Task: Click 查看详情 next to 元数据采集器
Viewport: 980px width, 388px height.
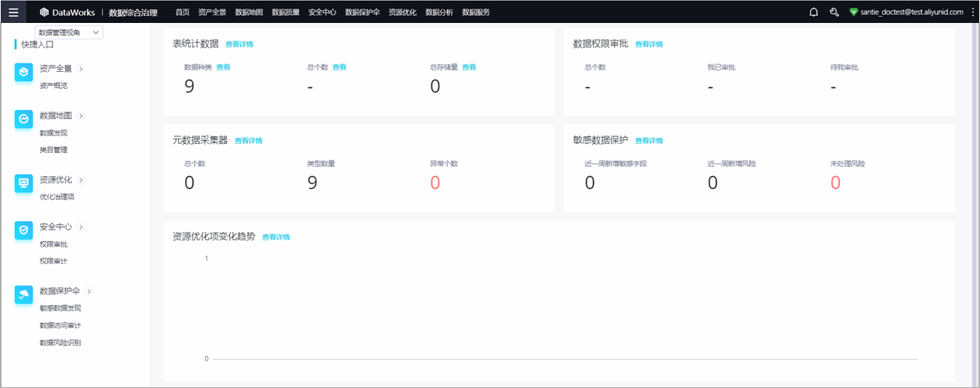Action: tap(248, 141)
